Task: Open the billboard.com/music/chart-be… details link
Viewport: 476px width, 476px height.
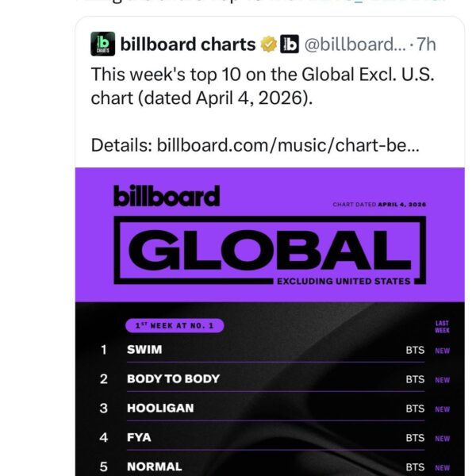Action: [290, 145]
